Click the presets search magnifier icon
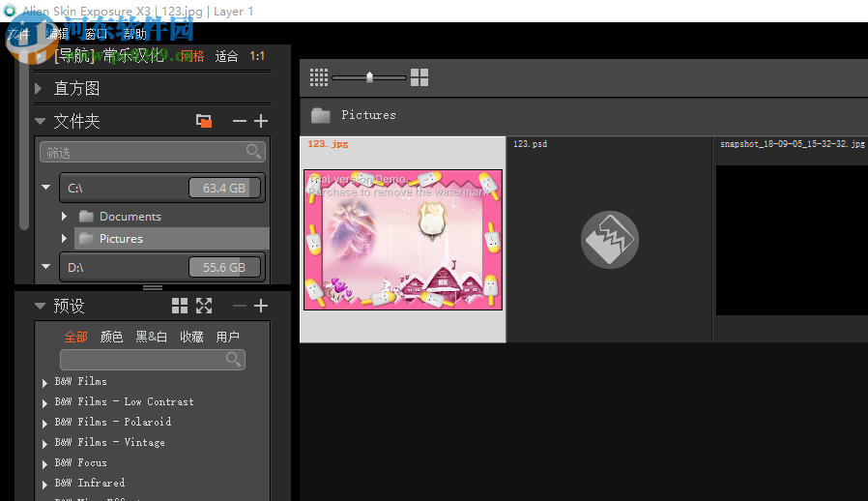The width and height of the screenshot is (868, 501). (x=233, y=359)
